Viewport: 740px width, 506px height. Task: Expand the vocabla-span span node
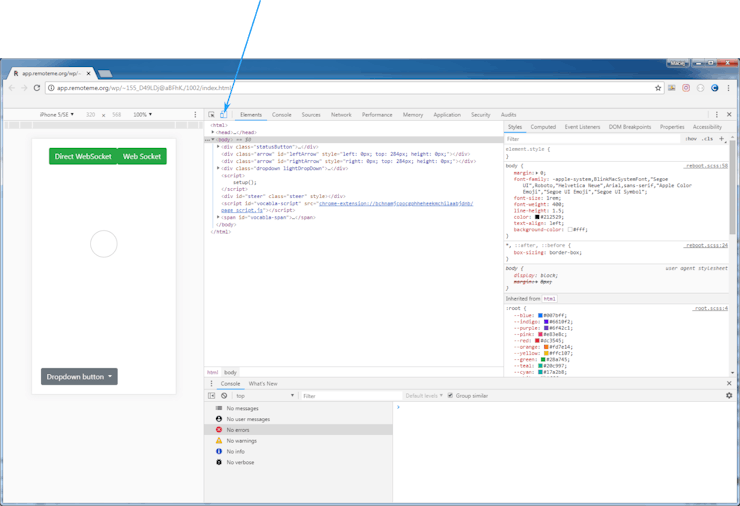coord(218,217)
